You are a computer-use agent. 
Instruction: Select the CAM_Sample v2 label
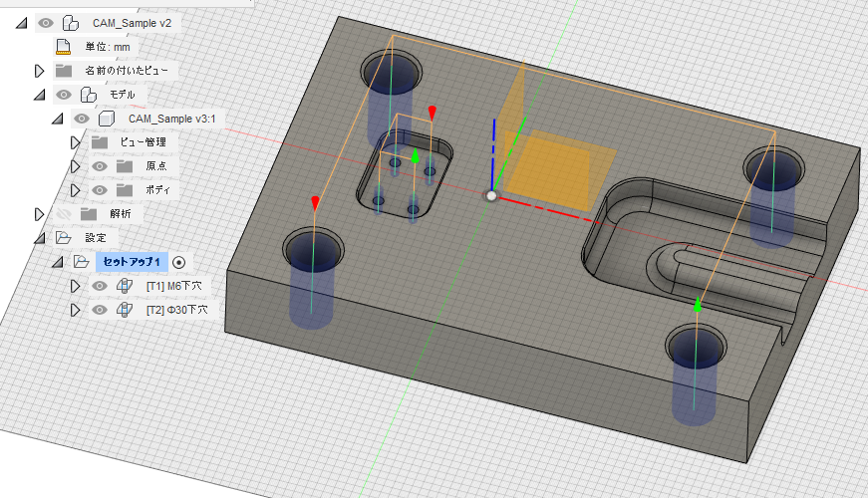point(132,23)
